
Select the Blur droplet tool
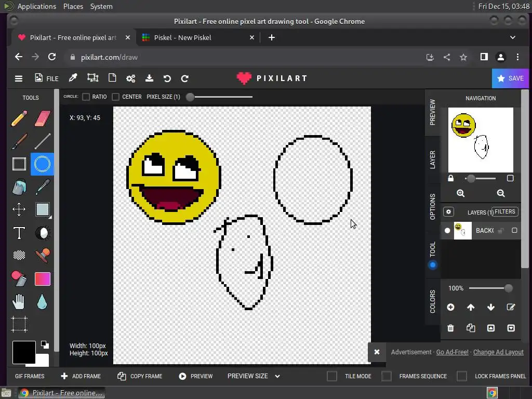tap(42, 302)
